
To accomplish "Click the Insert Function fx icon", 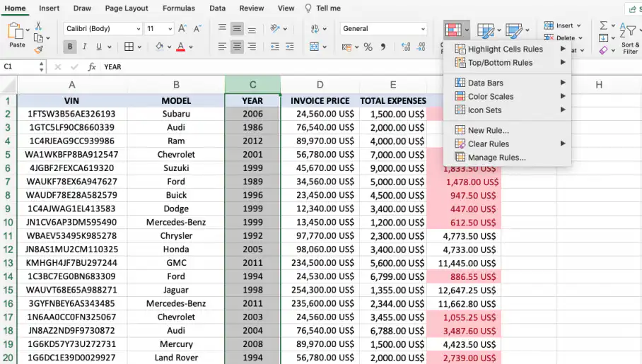I will point(92,66).
